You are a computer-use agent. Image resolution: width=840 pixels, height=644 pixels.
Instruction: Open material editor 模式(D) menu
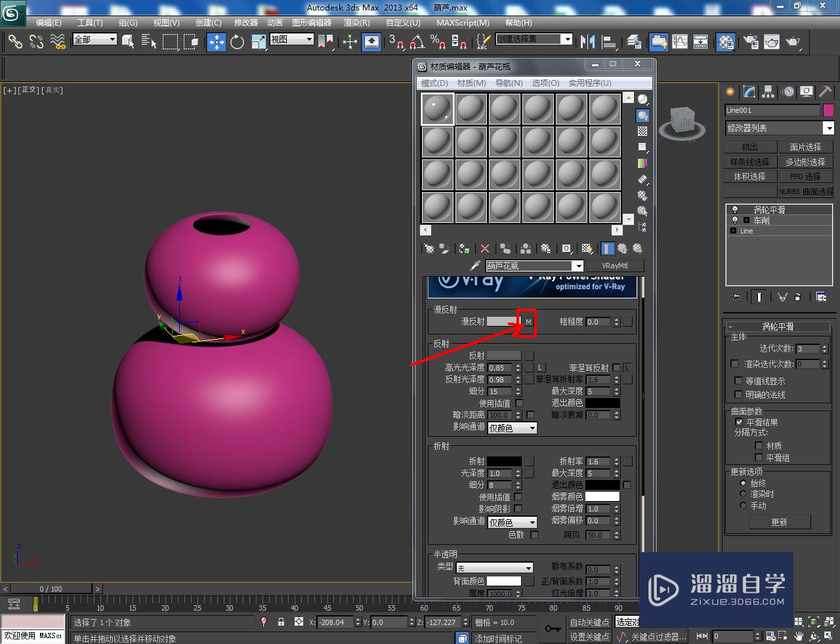(x=434, y=83)
